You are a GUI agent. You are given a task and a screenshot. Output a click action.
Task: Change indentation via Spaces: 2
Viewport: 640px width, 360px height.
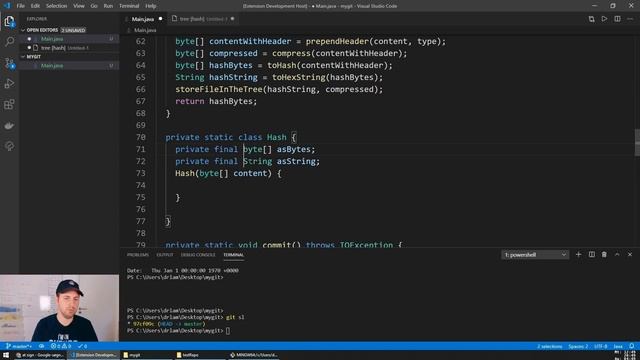[x=578, y=347]
